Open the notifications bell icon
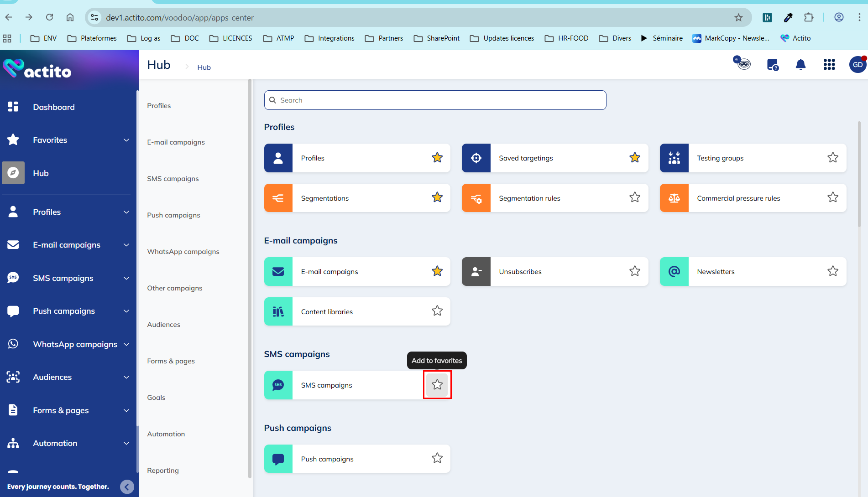The width and height of the screenshot is (868, 497). (x=800, y=65)
